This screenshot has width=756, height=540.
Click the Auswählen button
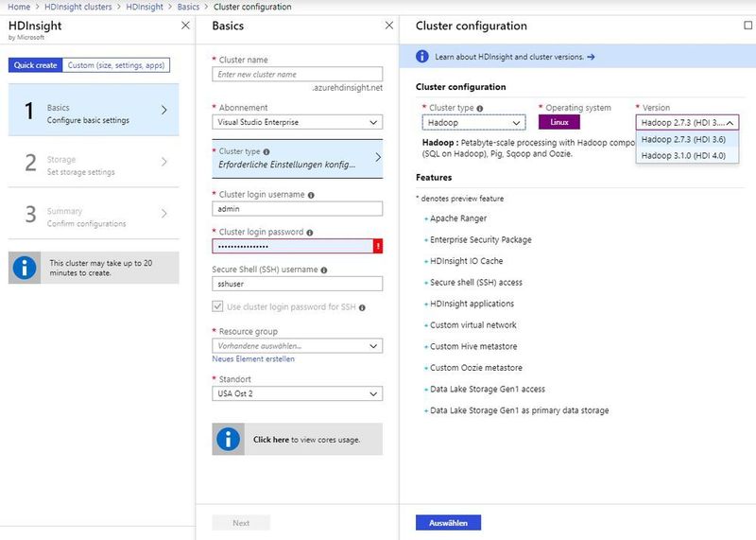click(448, 523)
